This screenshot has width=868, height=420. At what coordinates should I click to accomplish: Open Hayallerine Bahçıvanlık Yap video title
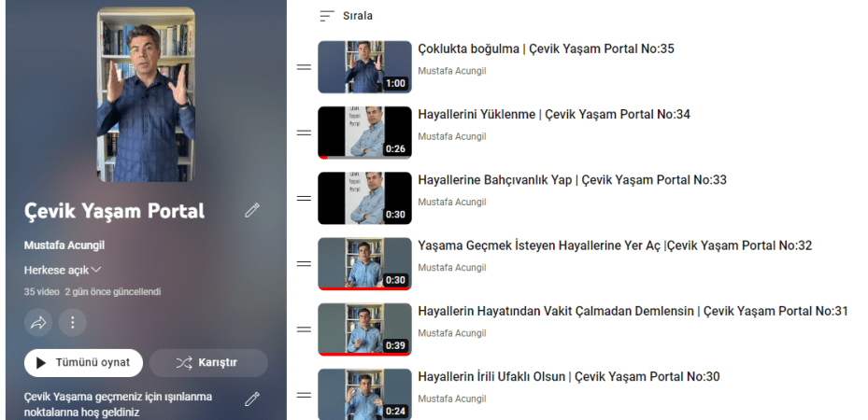(x=572, y=180)
